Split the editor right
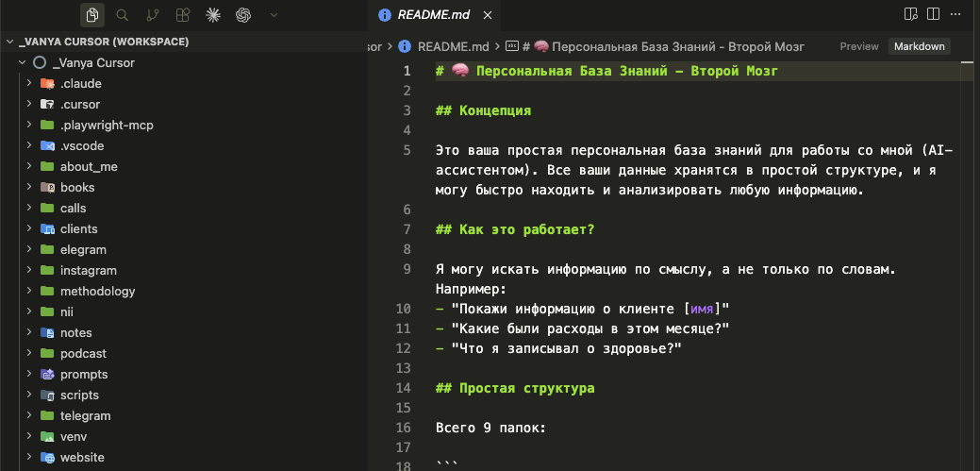 tap(933, 14)
